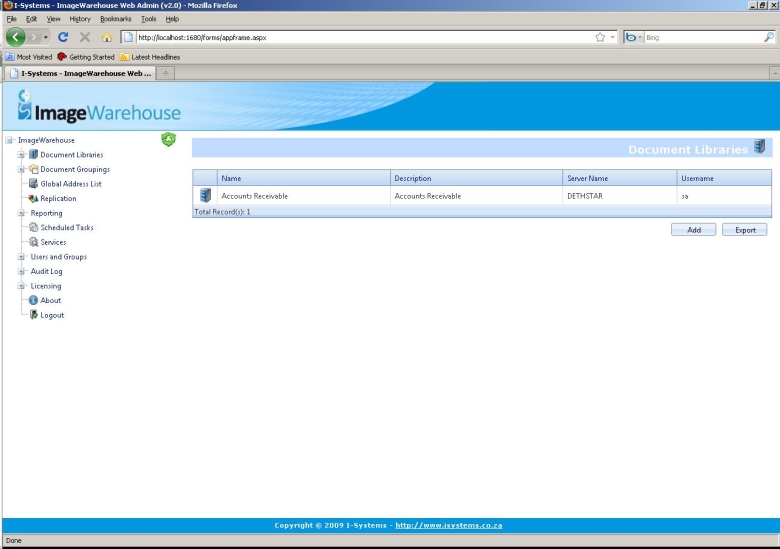Open the Most Visited bookmark

point(29,57)
